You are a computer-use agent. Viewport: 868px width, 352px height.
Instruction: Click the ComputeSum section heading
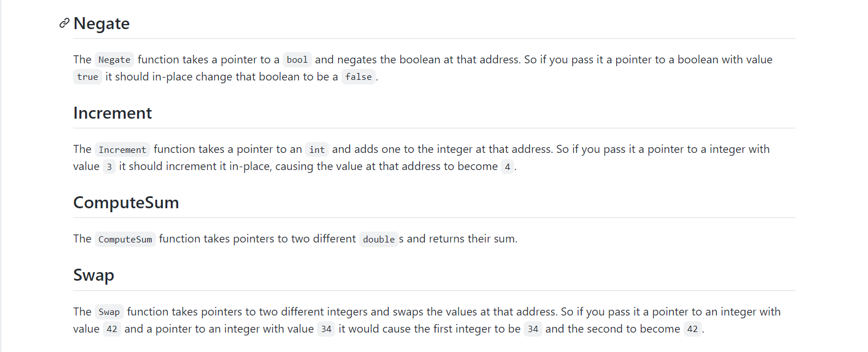126,203
